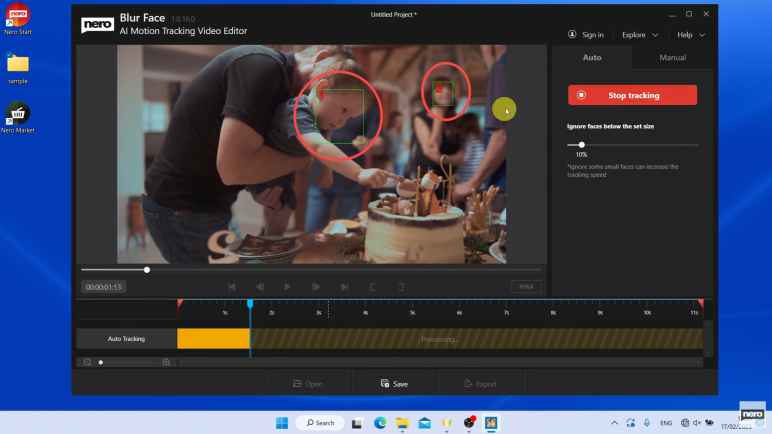Open Nero Market desktop icon
The image size is (772, 434).
pos(18,115)
